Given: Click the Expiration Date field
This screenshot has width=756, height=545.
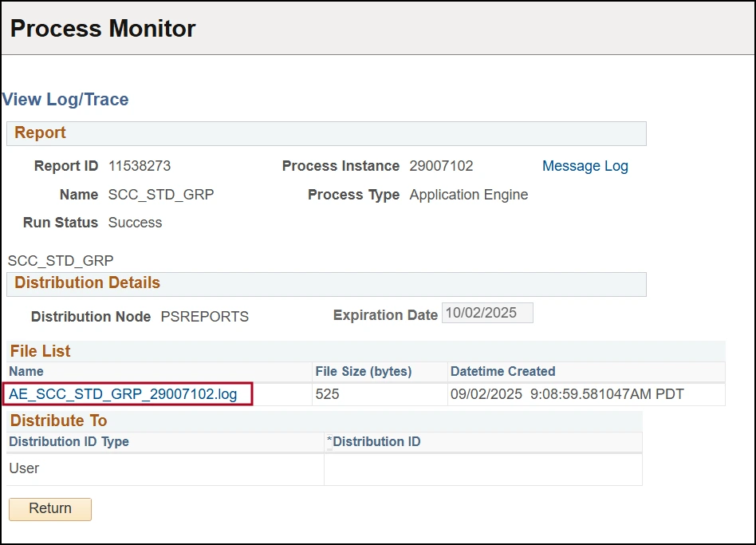Looking at the screenshot, I should tap(487, 313).
